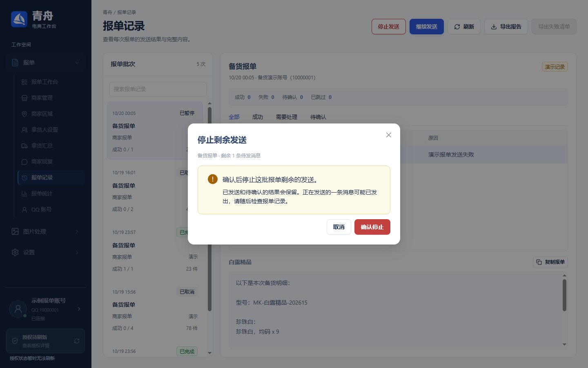This screenshot has width=588, height=368.
Task: Click the 报单 content scrollbar thumb
Action: pos(565,295)
